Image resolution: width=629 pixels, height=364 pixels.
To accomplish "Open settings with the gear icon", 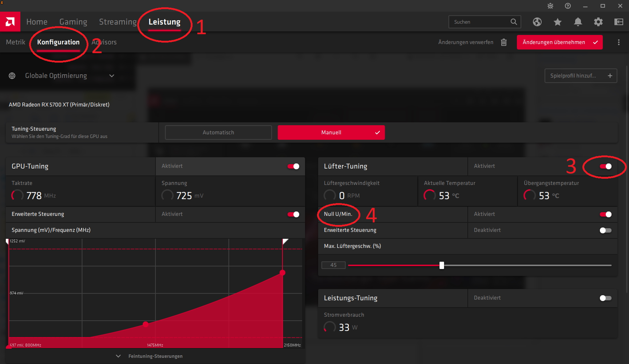I will pyautogui.click(x=598, y=22).
